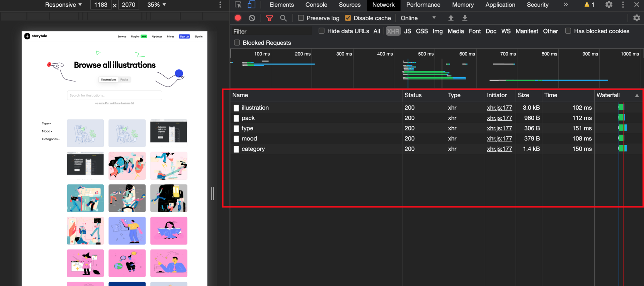Open network search magnifier icon
Image resolution: width=644 pixels, height=286 pixels.
tap(283, 18)
